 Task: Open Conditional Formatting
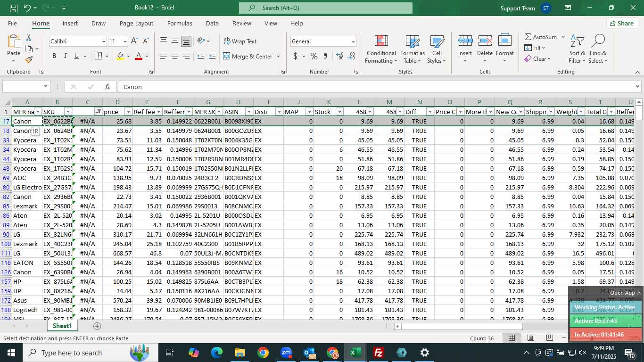coord(381,49)
